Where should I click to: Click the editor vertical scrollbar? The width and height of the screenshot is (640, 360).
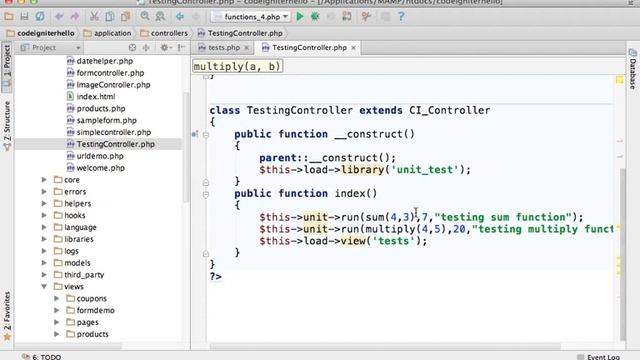pos(622,253)
